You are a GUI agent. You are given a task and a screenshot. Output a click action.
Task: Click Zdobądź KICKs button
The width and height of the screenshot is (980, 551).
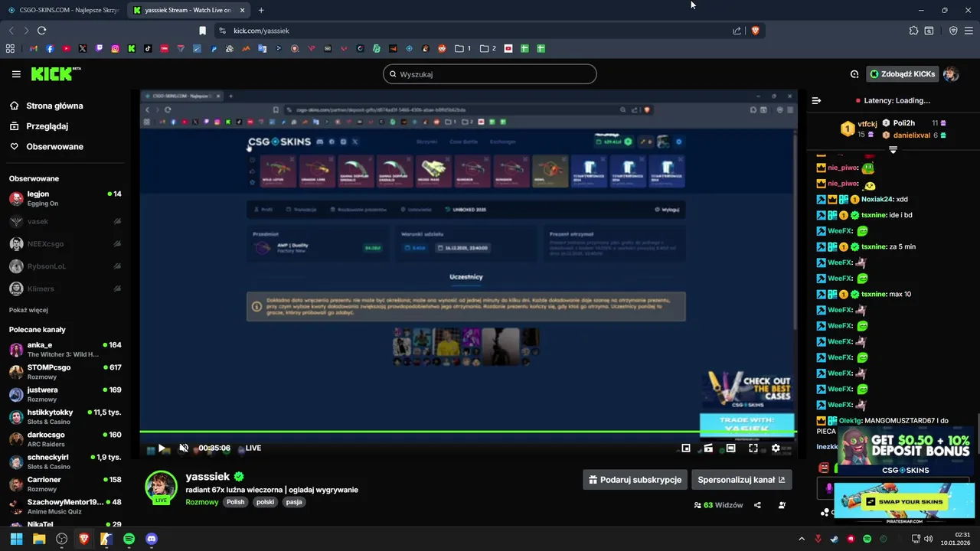click(x=902, y=74)
